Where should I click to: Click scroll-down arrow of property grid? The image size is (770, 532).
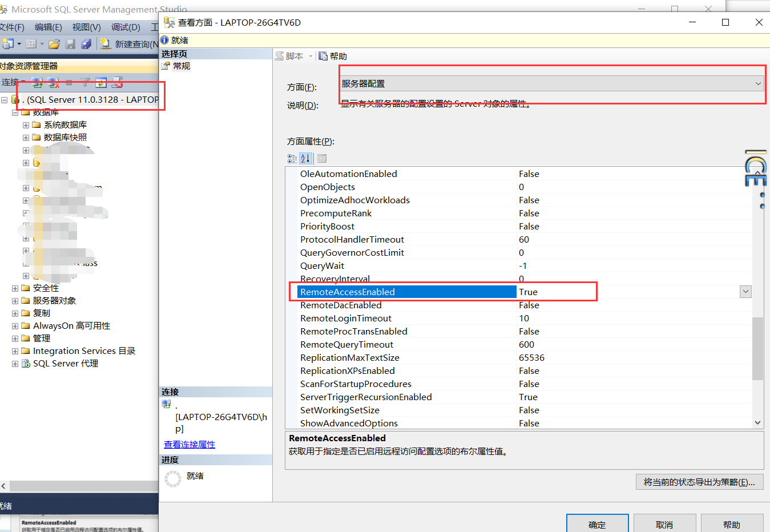pyautogui.click(x=757, y=423)
